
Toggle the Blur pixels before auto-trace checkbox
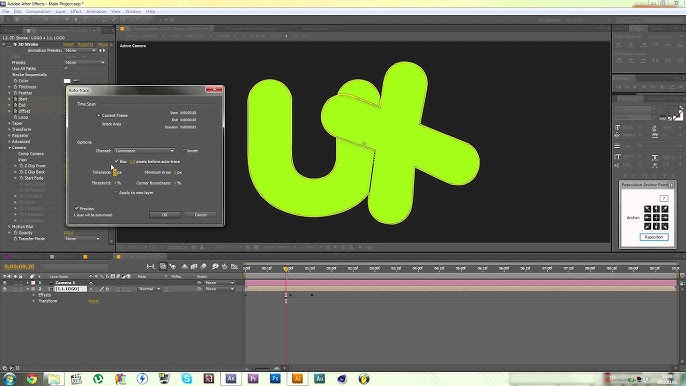(117, 161)
